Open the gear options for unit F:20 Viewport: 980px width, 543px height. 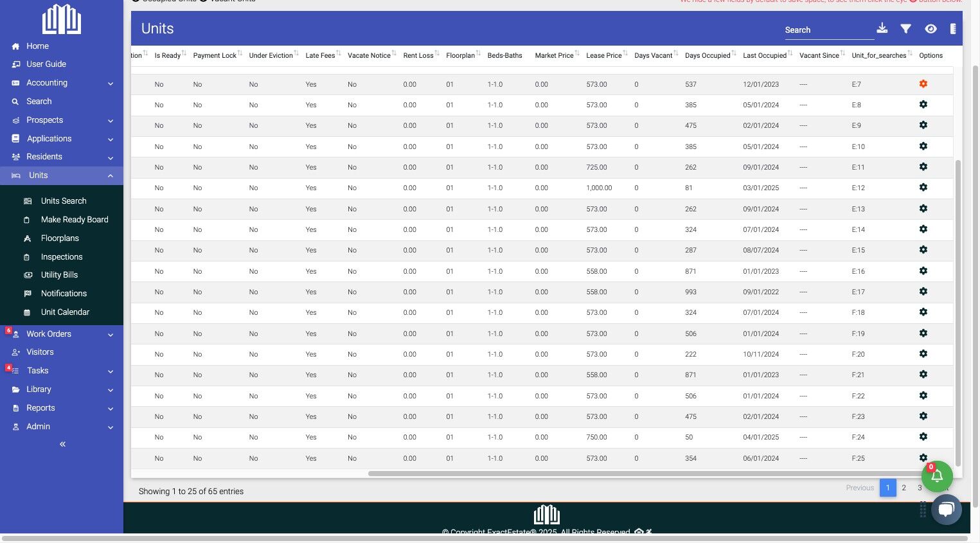(x=923, y=353)
